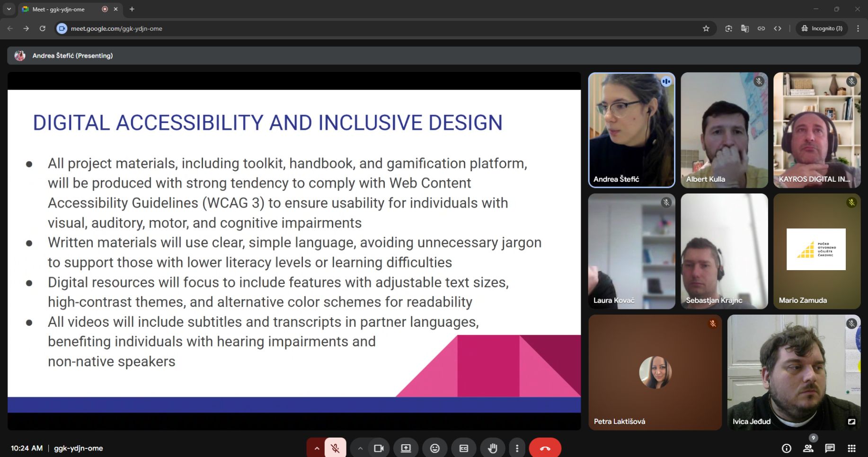Open audio settings arrow beside microphone
868x457 pixels.
(x=316, y=448)
